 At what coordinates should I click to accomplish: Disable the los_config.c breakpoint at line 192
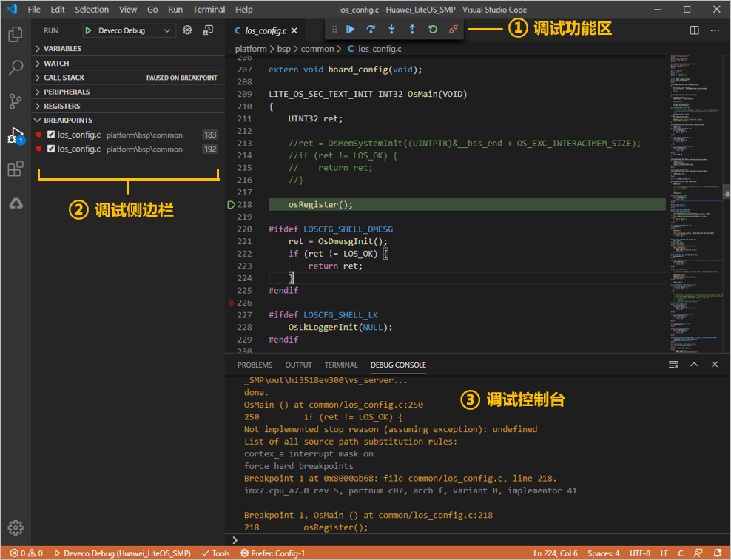tap(51, 149)
